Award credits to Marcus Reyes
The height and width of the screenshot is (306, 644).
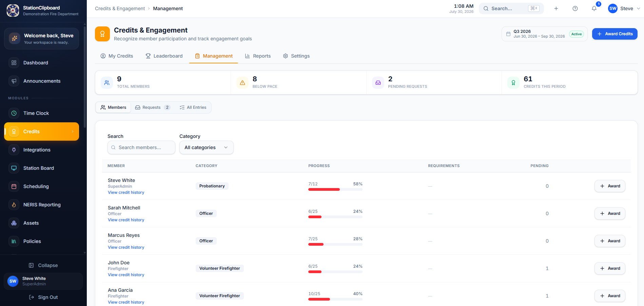click(610, 241)
